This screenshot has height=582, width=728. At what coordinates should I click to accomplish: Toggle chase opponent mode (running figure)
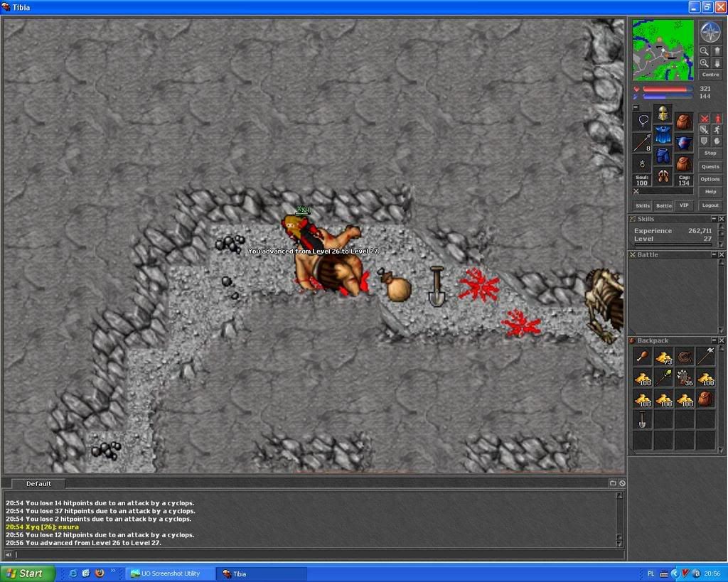point(717,130)
